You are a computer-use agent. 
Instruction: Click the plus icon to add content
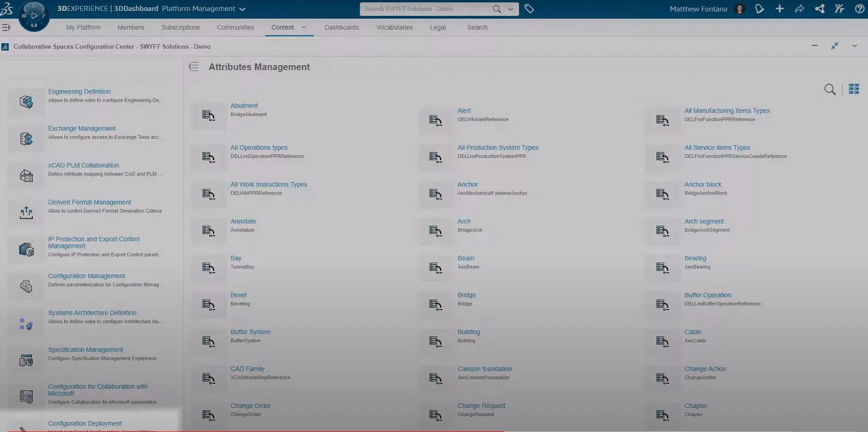779,9
